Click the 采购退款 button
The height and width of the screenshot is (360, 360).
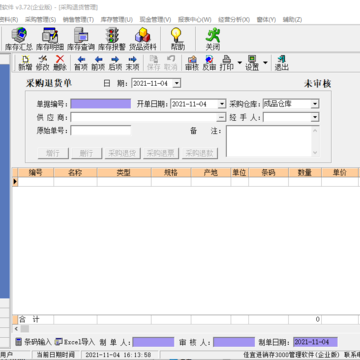(200, 153)
